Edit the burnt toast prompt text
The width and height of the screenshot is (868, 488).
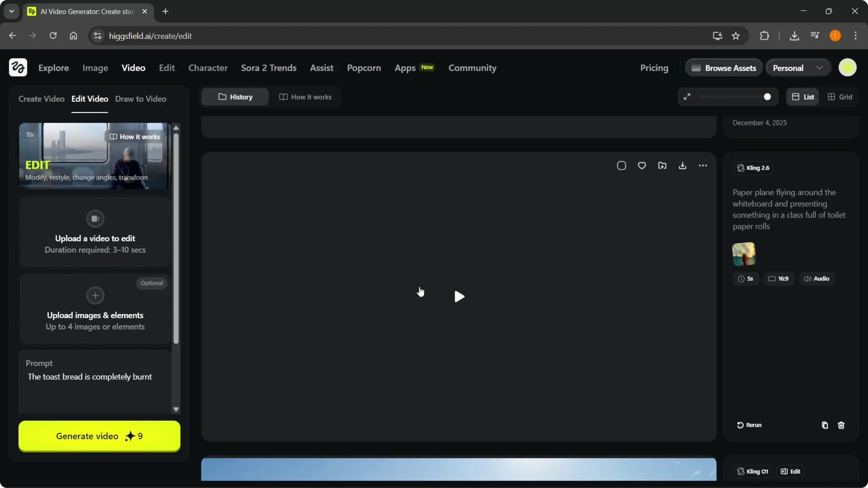89,376
